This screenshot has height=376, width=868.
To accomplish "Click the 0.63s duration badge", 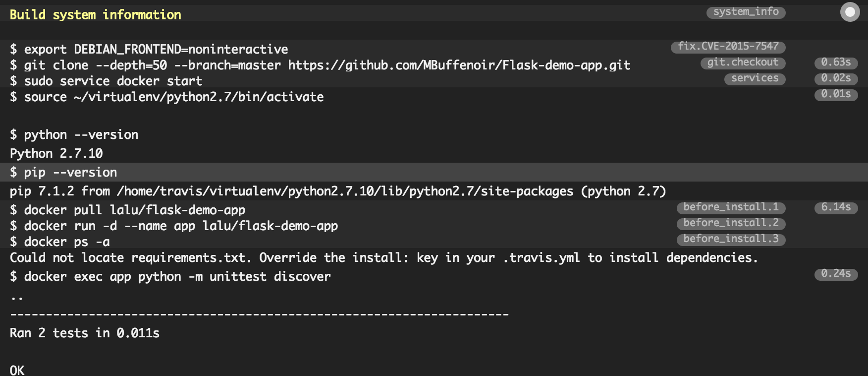I will point(836,63).
